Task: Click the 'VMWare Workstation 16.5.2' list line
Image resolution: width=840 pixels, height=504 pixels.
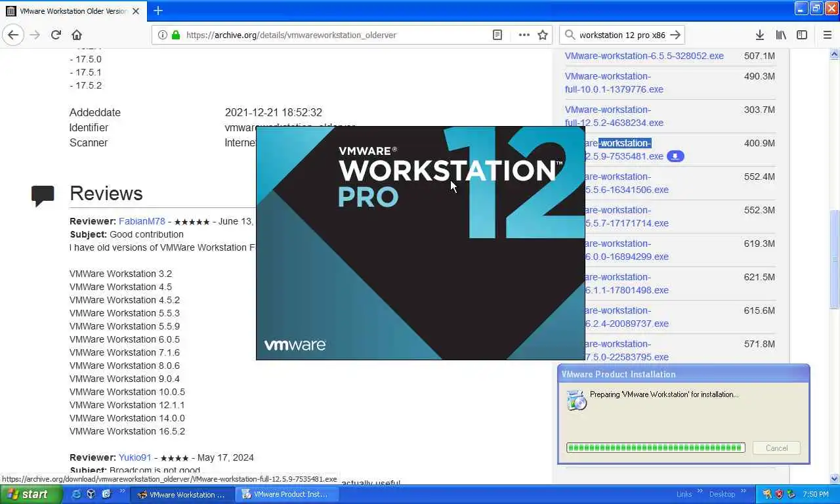Action: pyautogui.click(x=127, y=431)
